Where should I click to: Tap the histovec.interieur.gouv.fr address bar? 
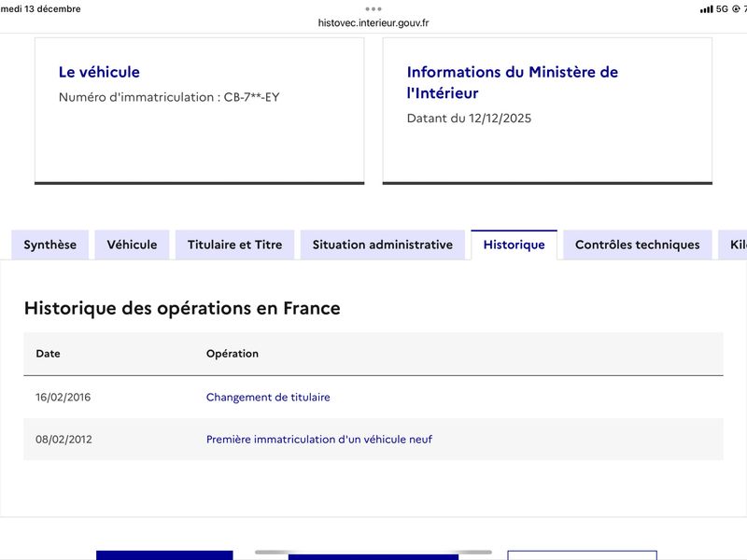pyautogui.click(x=373, y=22)
